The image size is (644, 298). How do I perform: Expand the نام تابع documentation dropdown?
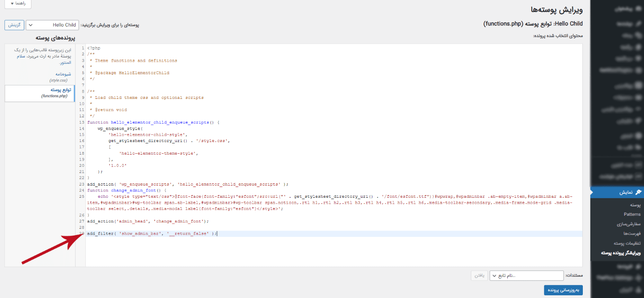point(526,276)
